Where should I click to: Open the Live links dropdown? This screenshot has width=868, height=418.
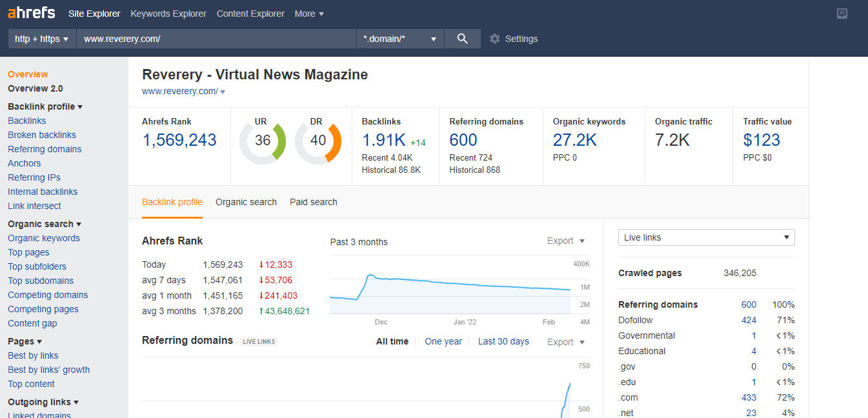(706, 237)
